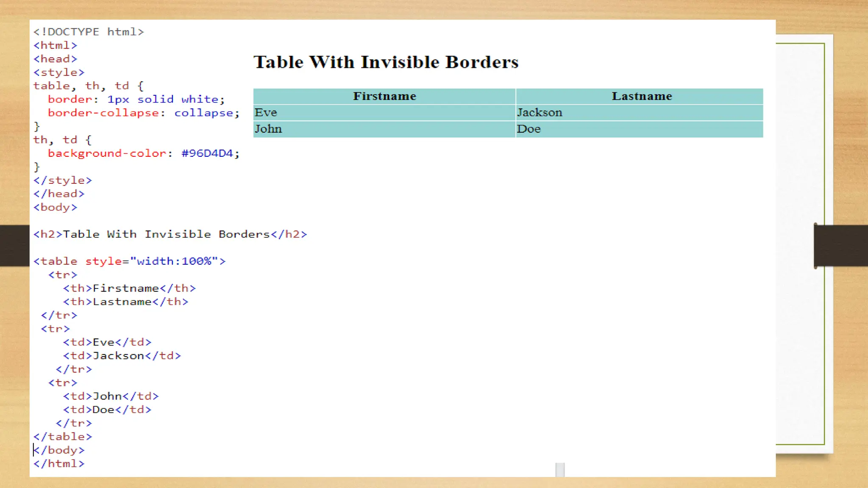
Task: Select the Eve table cell
Action: 266,113
